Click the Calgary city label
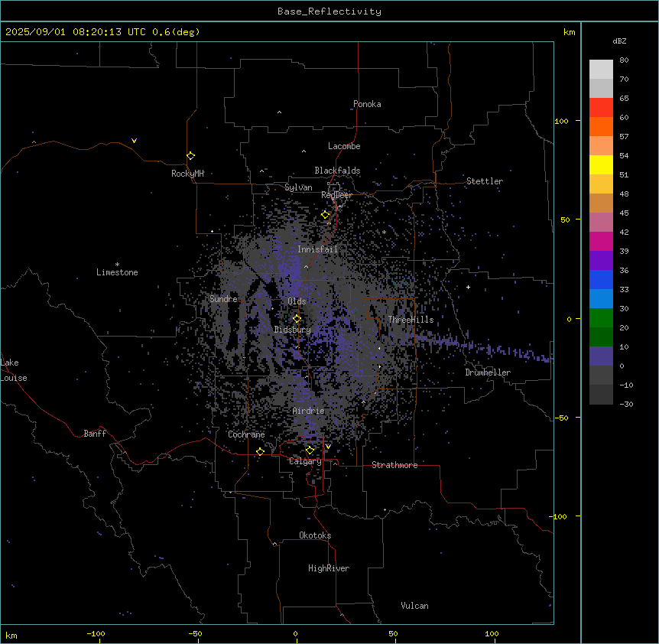 click(305, 461)
